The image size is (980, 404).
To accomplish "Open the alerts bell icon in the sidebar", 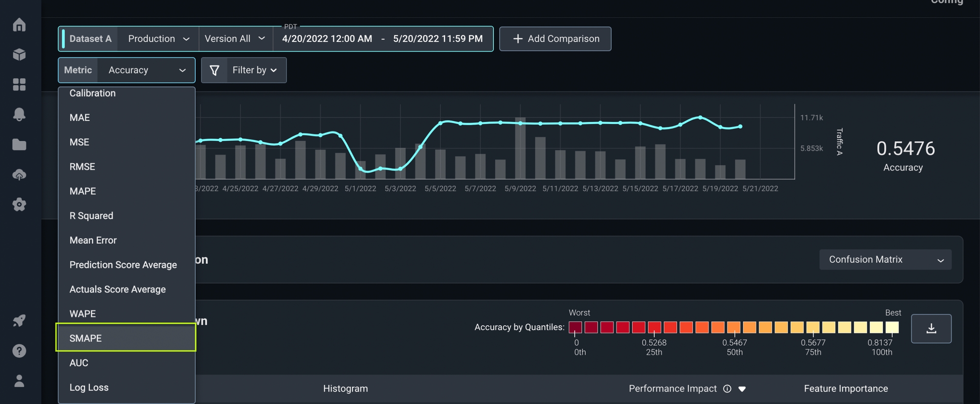I will point(19,114).
